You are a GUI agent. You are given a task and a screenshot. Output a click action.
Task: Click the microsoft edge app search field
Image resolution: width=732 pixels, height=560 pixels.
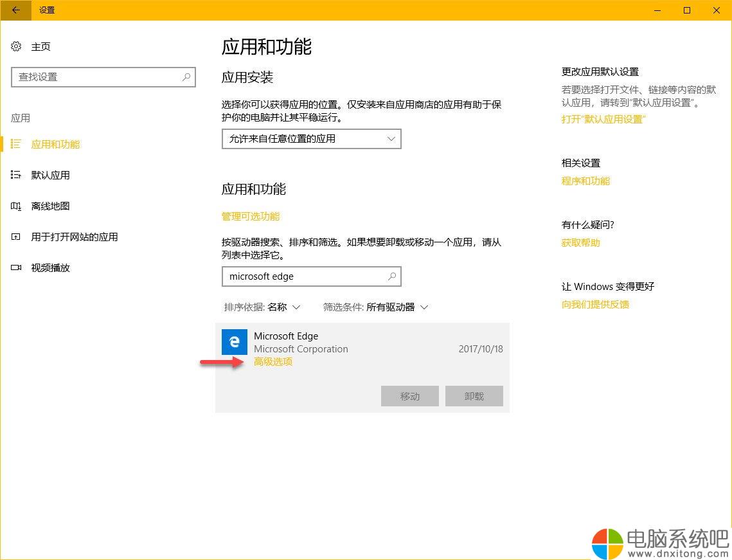click(x=312, y=276)
